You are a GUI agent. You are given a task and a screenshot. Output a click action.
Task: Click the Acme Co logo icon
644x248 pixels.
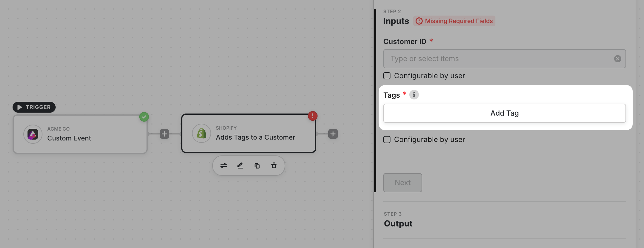tap(33, 134)
